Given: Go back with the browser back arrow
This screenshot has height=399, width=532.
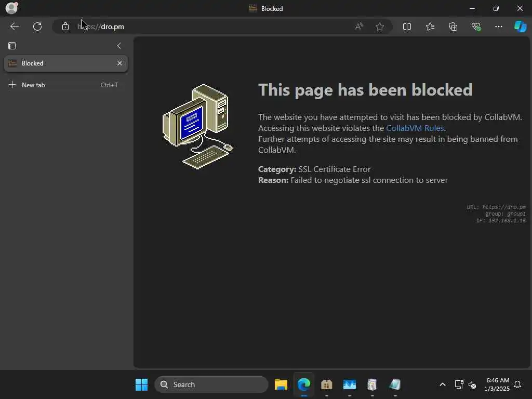Looking at the screenshot, I should [14, 26].
